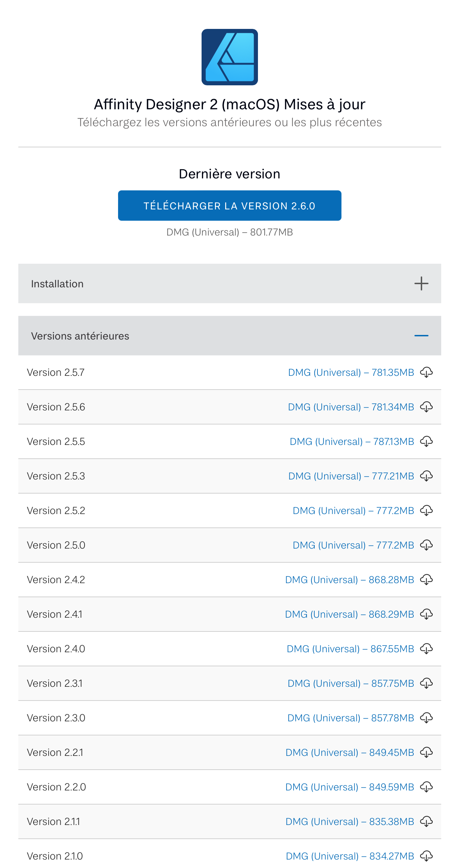Open Version 2.5.0 DMG 777.2MB link

tap(353, 545)
